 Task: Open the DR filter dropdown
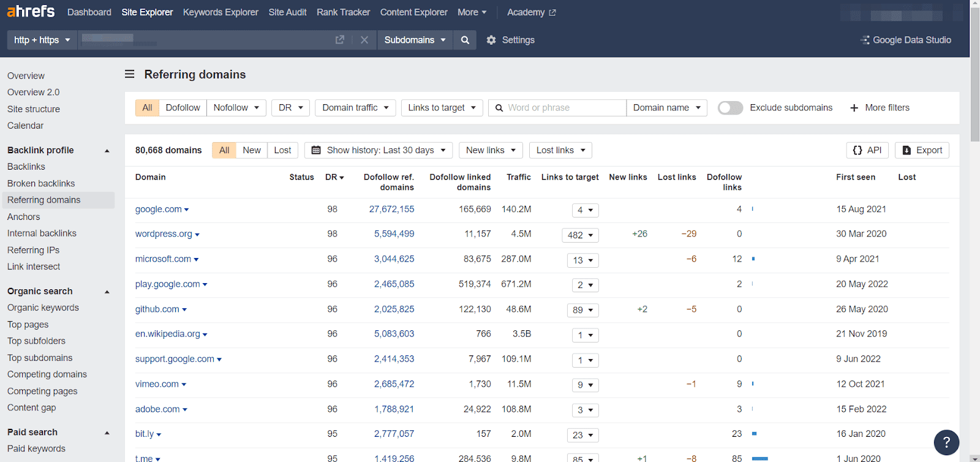click(290, 108)
